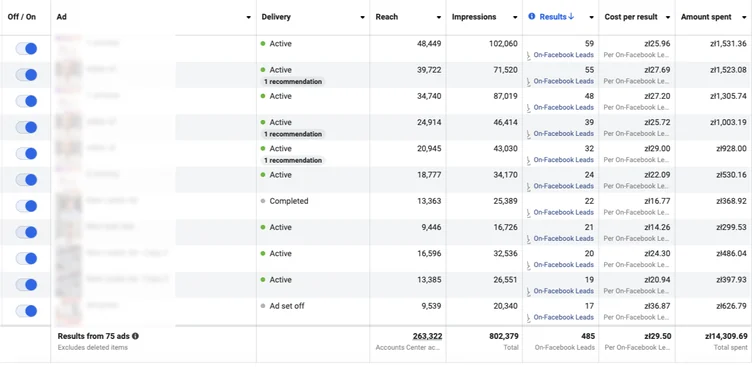Select the Ad set off delivery status
756x367 pixels.
click(x=287, y=306)
